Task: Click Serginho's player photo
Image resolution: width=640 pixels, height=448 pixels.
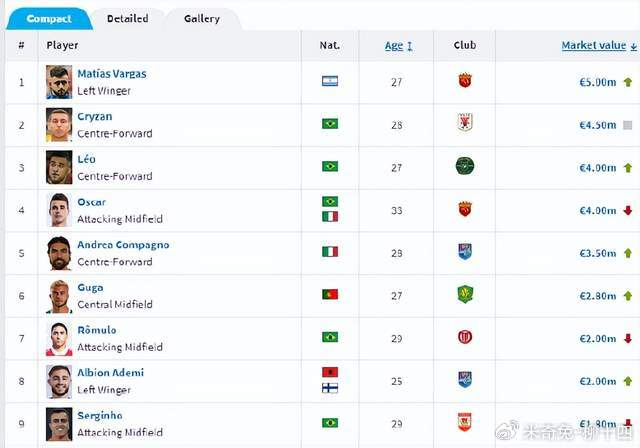Action: click(x=59, y=423)
